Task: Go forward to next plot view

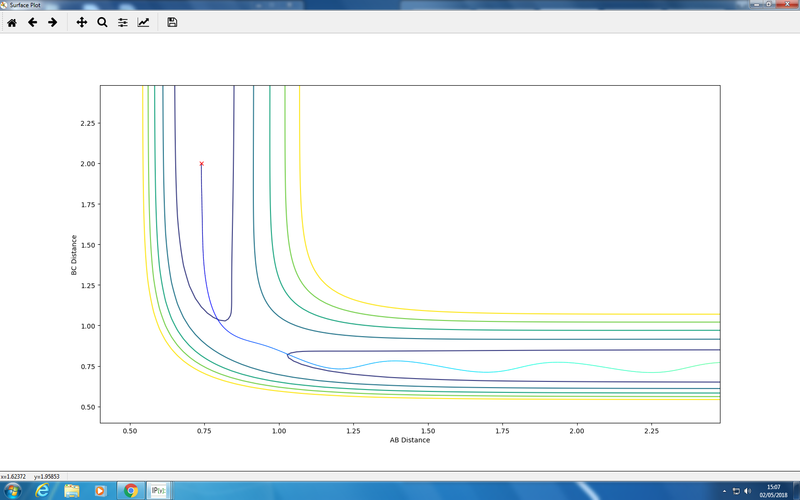Action: 52,22
